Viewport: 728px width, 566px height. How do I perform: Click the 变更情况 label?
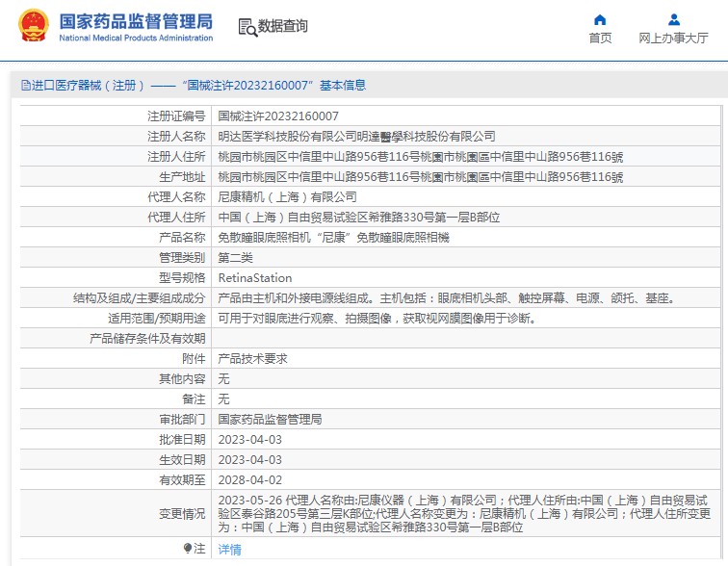182,514
